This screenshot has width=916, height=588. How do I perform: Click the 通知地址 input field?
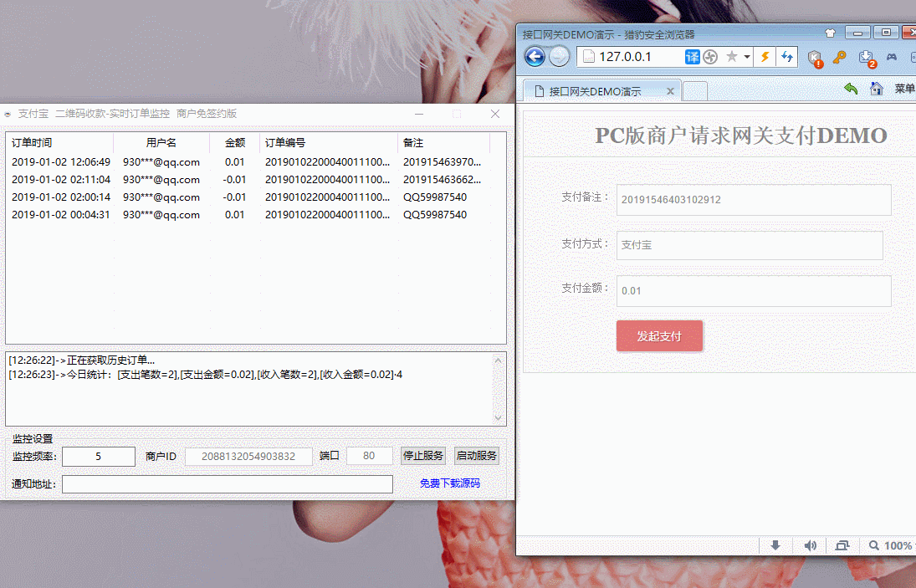pyautogui.click(x=228, y=484)
